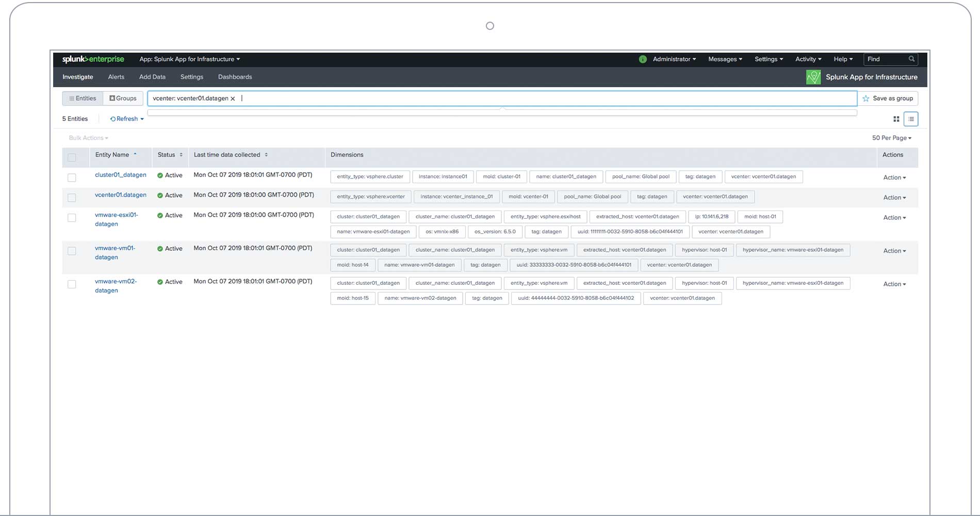Click the ip: 10.141.6.218 dimension tag

click(712, 217)
